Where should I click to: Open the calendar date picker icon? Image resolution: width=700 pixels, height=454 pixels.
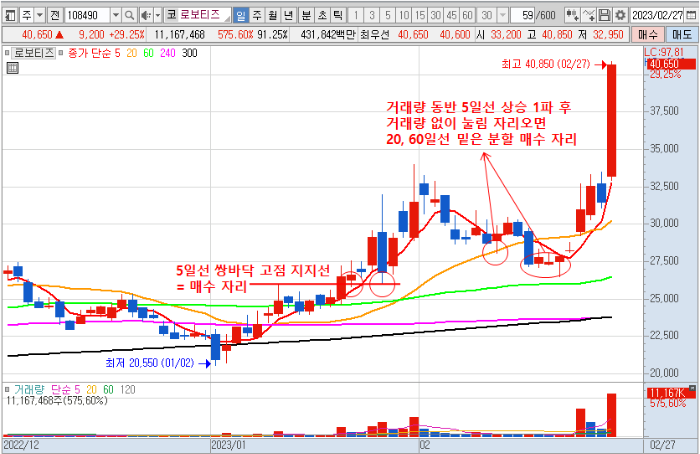coord(690,16)
